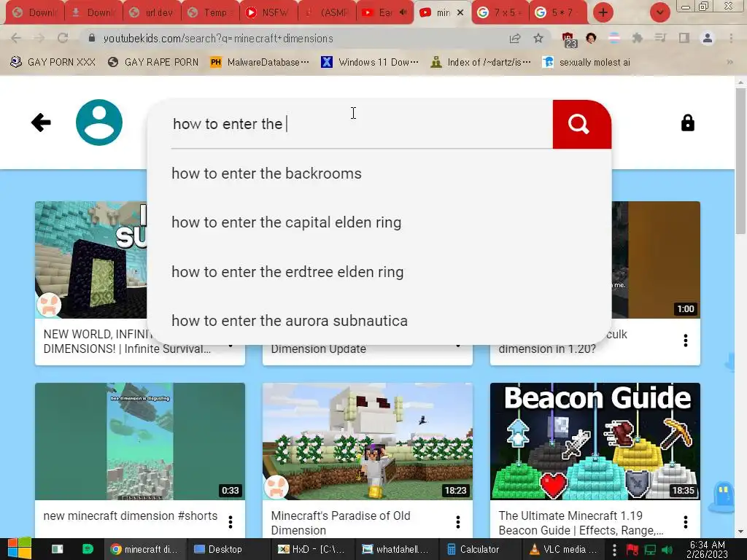Open the media control playlist icon
Viewport: 747px width, 560px height.
click(660, 38)
